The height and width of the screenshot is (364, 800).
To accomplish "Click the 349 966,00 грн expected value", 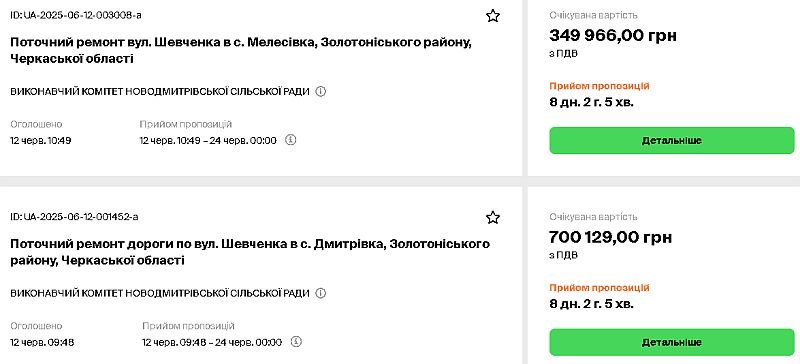I will (x=613, y=35).
